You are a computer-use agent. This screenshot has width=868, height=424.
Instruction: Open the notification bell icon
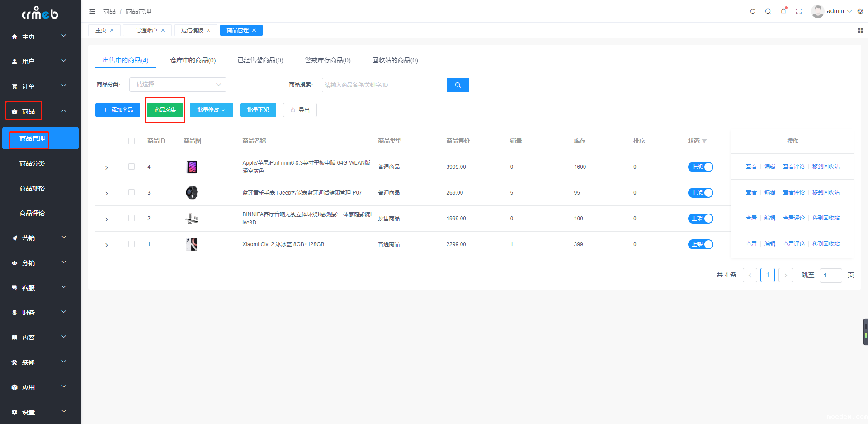click(783, 11)
